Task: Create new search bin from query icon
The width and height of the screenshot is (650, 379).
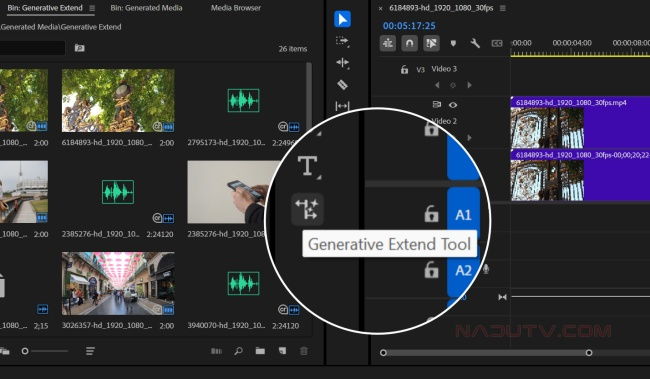Action: [80, 48]
